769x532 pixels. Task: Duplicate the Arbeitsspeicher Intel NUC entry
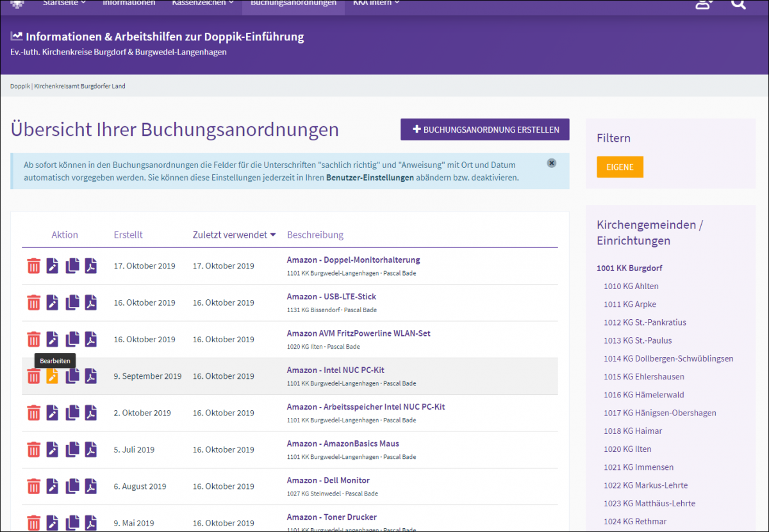coord(72,413)
